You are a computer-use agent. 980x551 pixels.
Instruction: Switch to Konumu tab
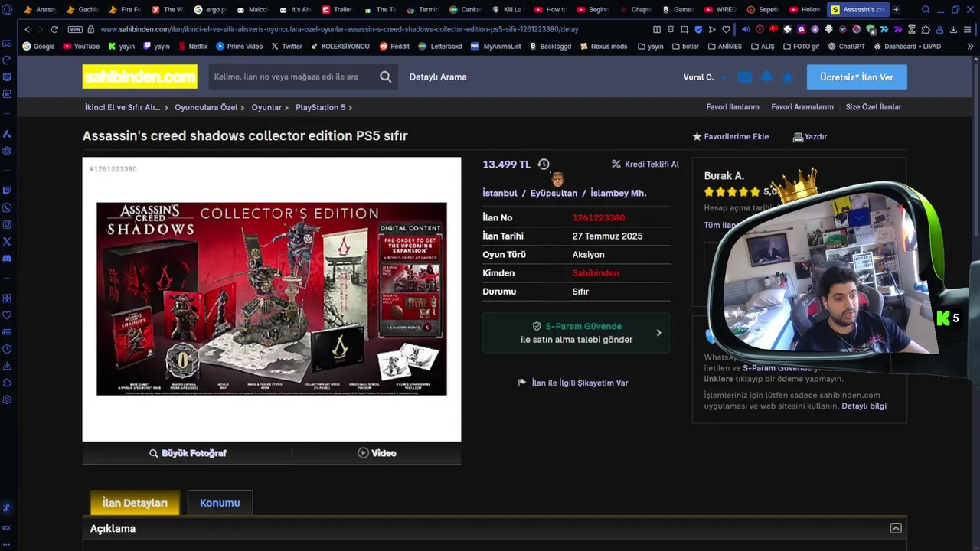pos(220,503)
